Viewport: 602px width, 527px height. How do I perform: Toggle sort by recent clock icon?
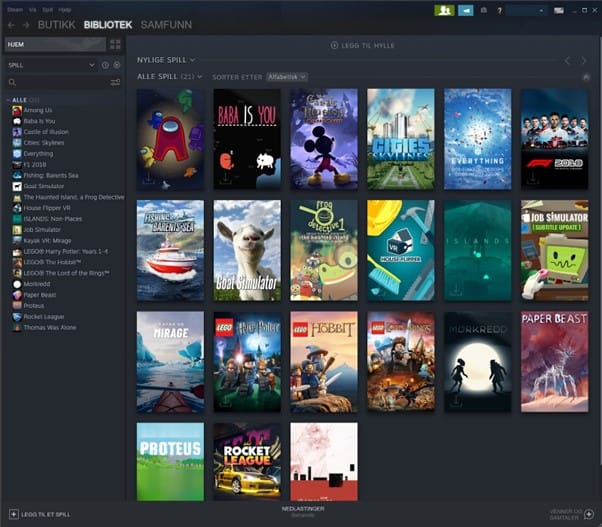click(x=105, y=65)
